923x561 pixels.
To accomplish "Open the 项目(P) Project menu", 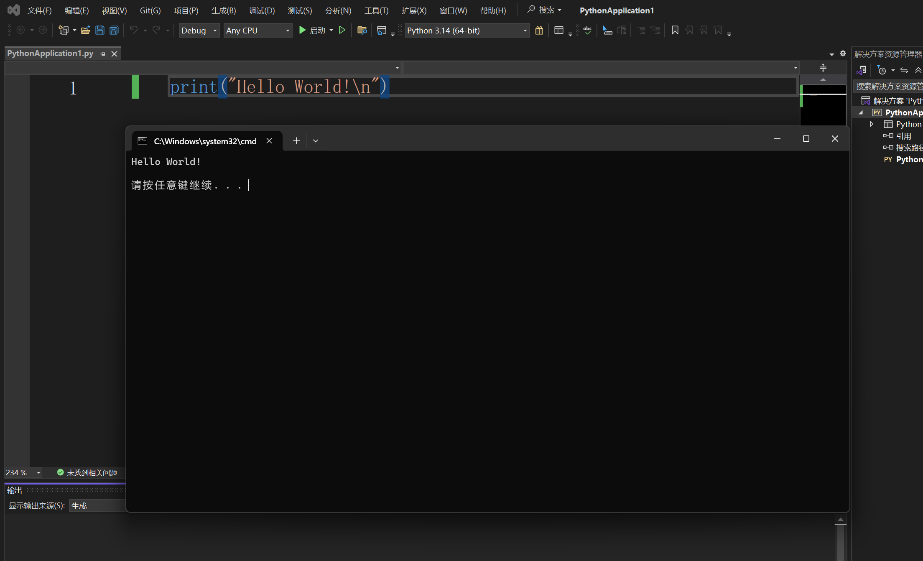I will 186,11.
